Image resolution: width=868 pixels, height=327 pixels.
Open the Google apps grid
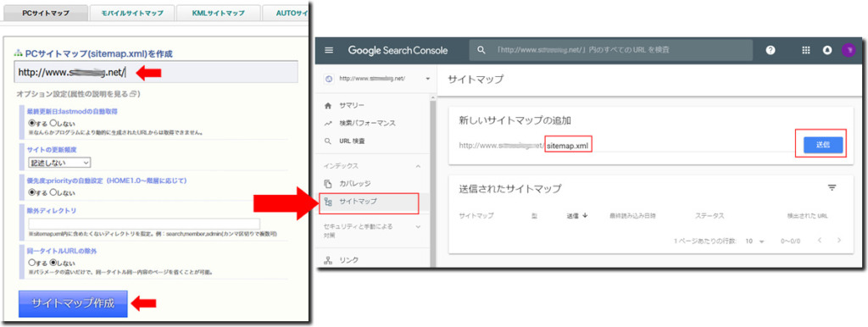pyautogui.click(x=806, y=50)
